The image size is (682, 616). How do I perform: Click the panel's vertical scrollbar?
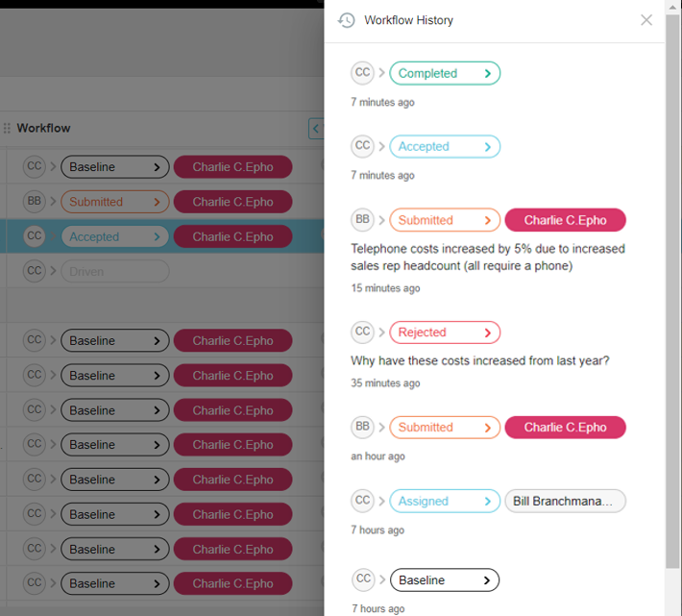click(672, 288)
